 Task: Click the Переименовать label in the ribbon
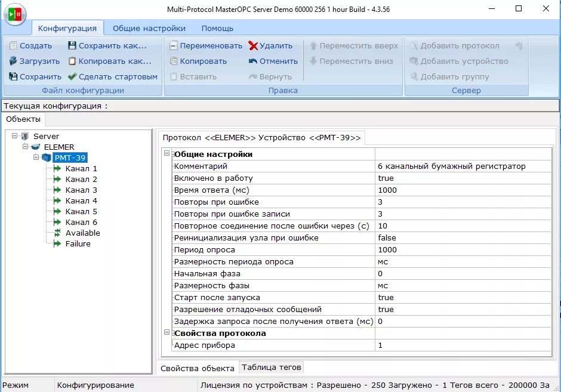211,45
